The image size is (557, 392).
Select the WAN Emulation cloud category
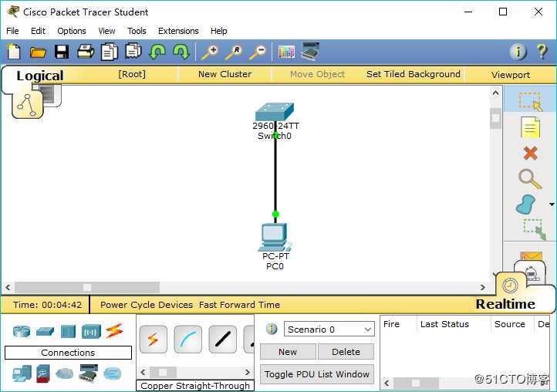tap(65, 374)
